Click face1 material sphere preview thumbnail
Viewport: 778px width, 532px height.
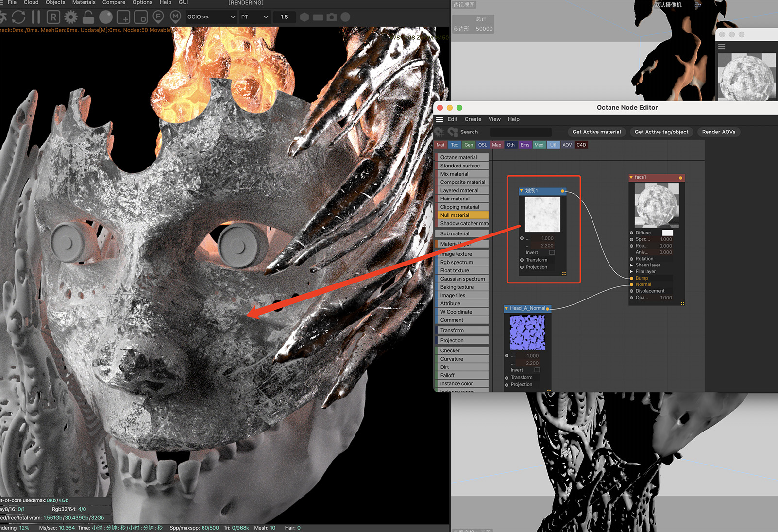(657, 206)
